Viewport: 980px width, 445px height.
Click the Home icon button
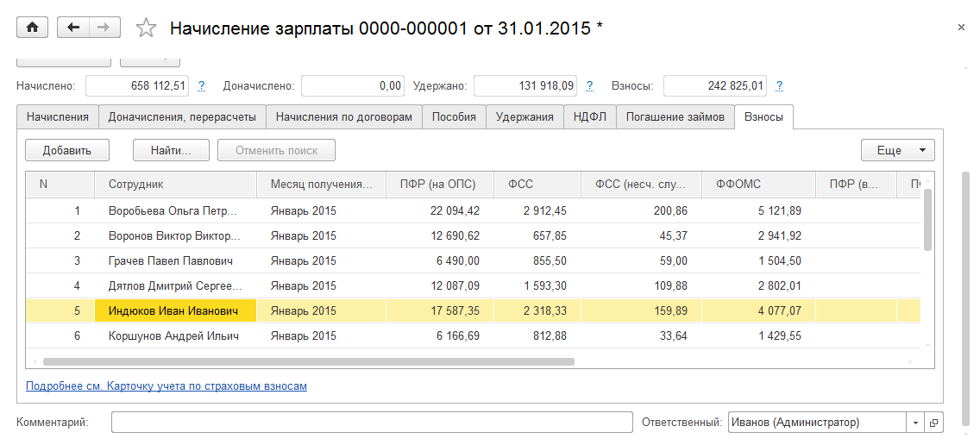coord(33,28)
